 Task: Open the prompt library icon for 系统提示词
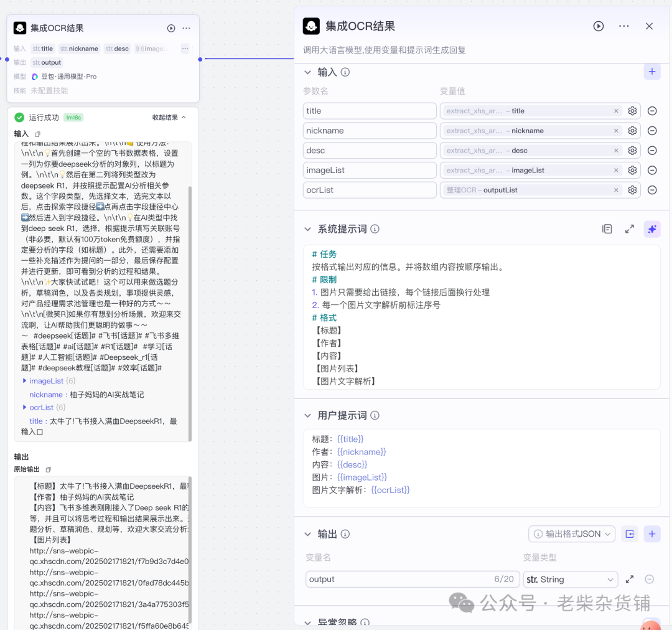point(607,229)
